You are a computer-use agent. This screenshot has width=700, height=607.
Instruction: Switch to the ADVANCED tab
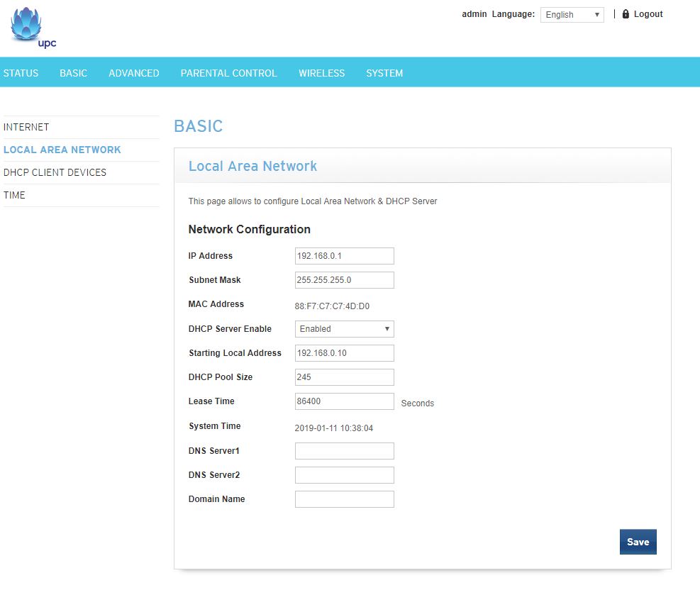133,73
